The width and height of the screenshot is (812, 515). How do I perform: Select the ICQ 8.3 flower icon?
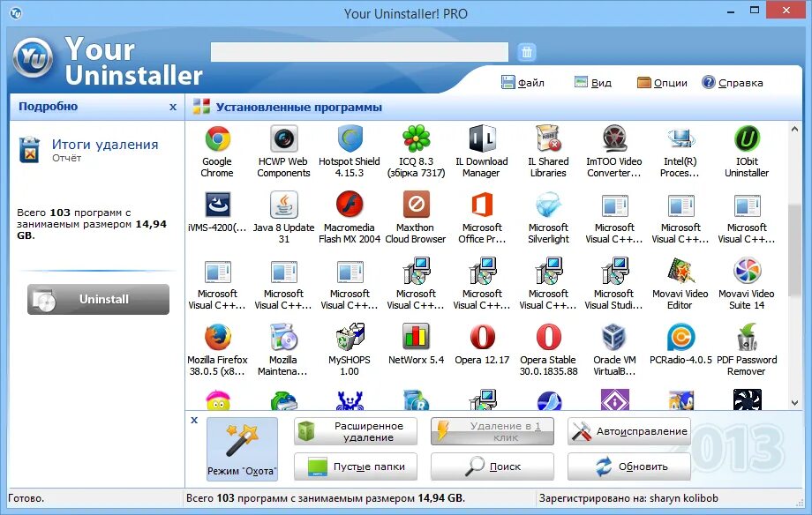416,138
